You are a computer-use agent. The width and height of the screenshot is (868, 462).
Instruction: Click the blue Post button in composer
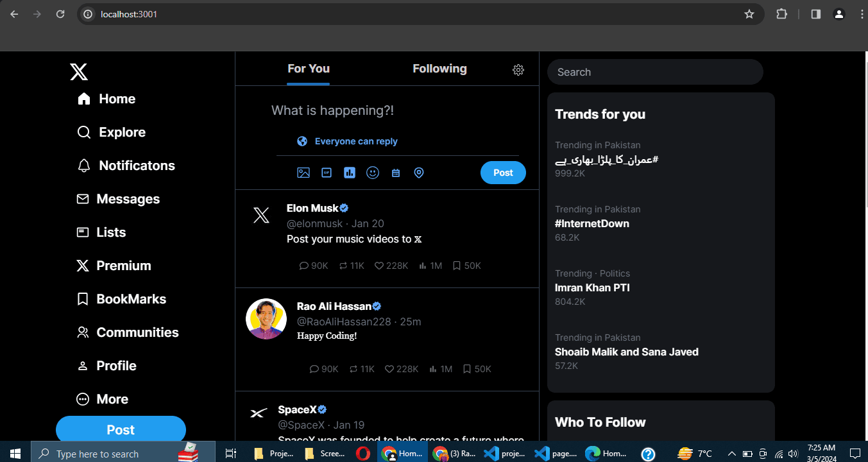[x=503, y=173]
